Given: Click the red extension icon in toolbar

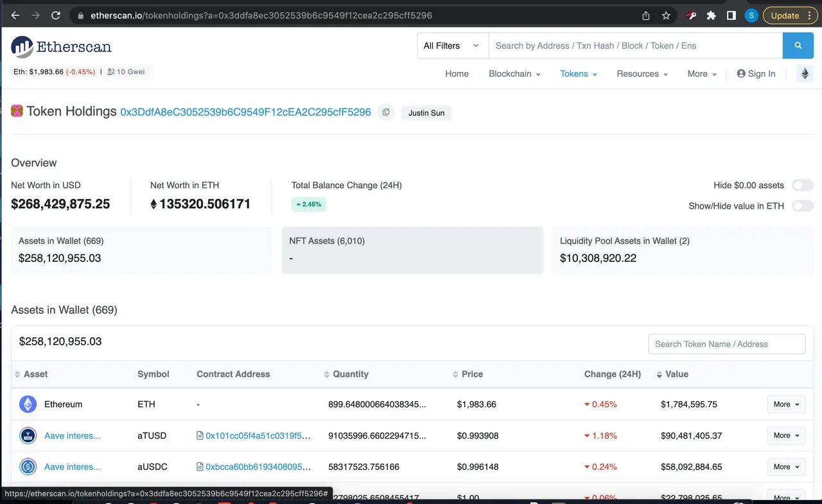Looking at the screenshot, I should 691,15.
